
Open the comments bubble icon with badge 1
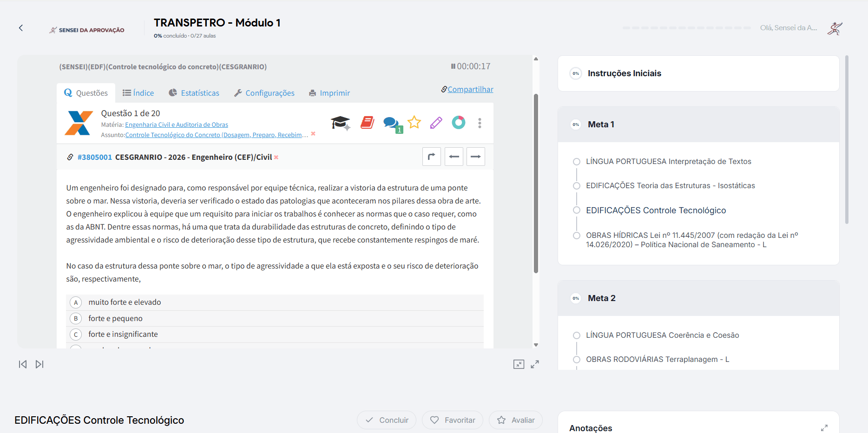[392, 124]
